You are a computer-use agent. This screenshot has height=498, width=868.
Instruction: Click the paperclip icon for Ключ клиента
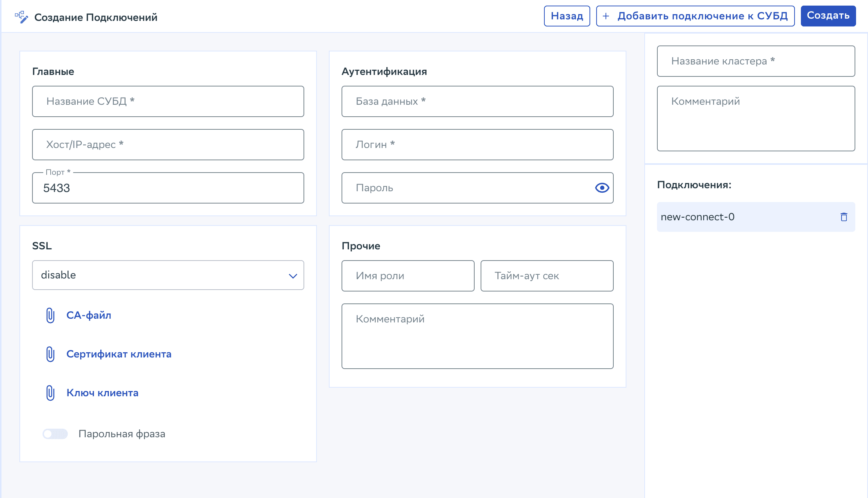pos(50,393)
